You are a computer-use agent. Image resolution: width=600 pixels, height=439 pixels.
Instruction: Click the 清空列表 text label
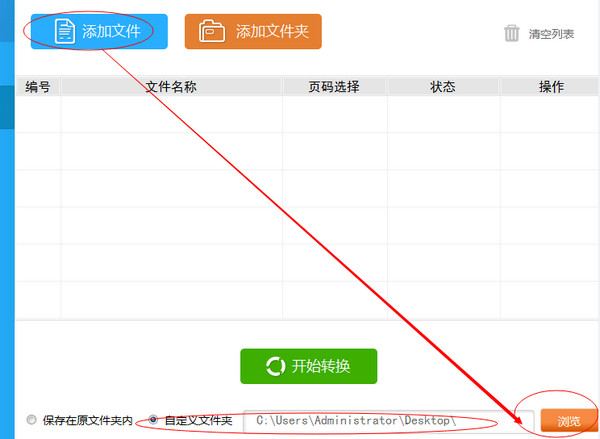pos(551,34)
